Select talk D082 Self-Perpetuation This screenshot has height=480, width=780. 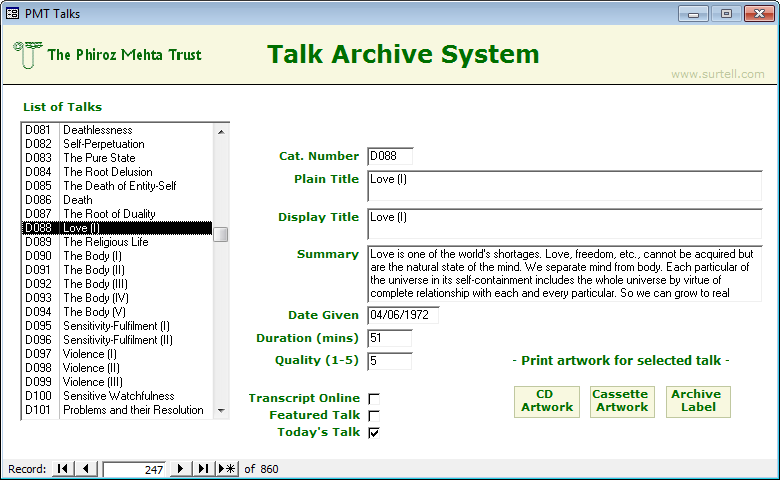click(117, 144)
